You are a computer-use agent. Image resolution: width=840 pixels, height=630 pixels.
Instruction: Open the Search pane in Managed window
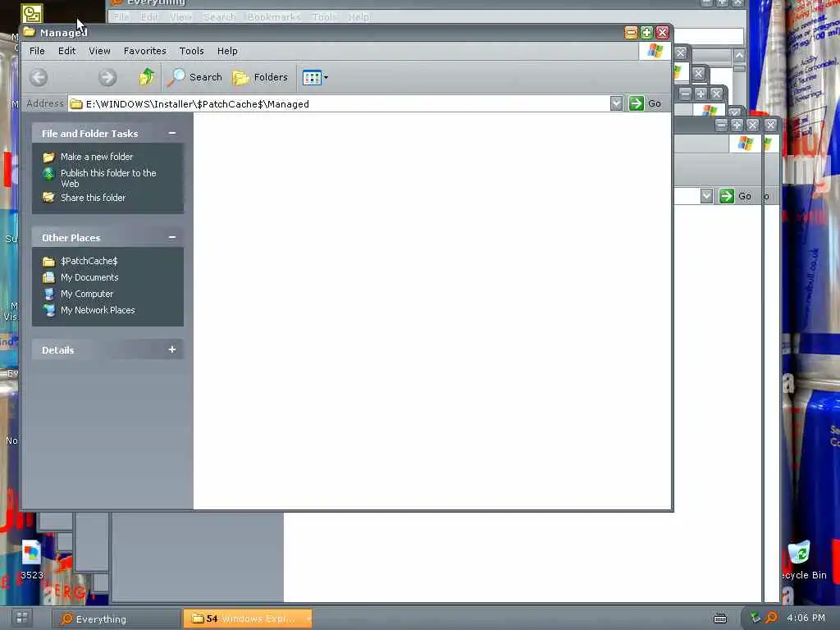coord(194,77)
